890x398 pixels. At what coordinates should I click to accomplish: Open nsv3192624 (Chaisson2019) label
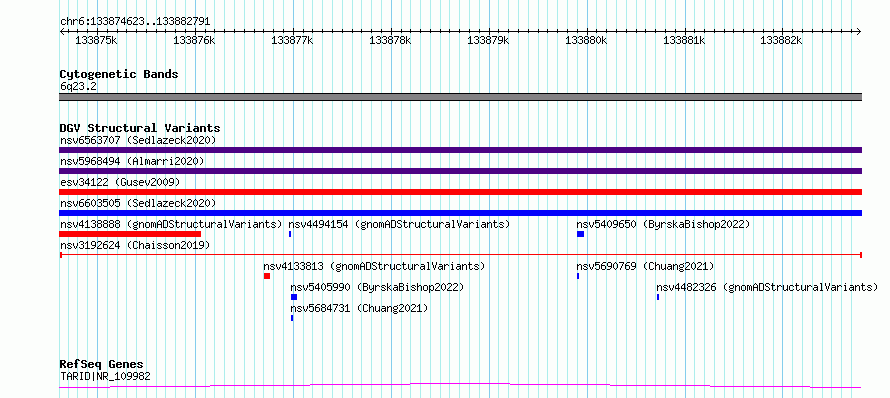coord(135,245)
